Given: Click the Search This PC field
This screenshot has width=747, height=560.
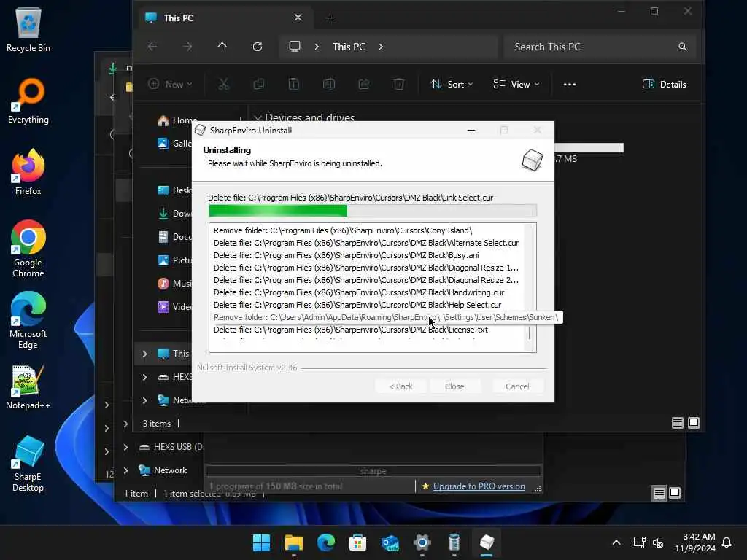Looking at the screenshot, I should point(600,47).
